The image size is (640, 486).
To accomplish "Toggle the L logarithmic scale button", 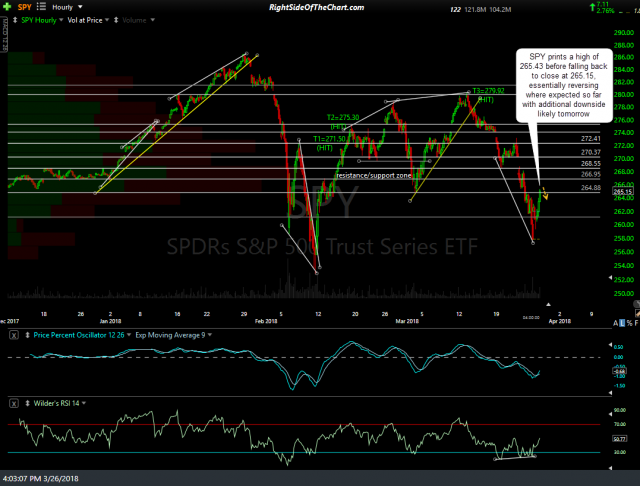I will point(622,323).
